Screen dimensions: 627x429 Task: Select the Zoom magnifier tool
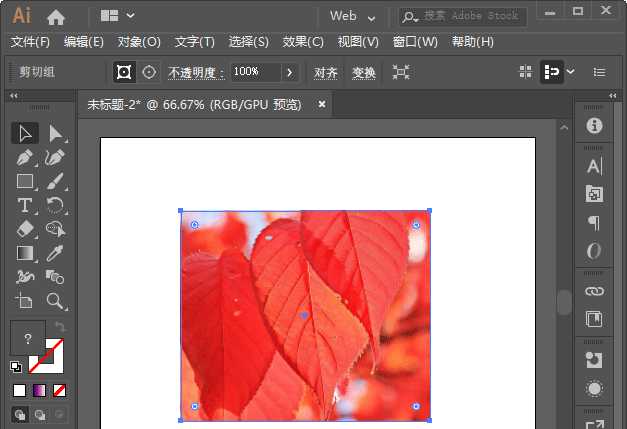(56, 300)
